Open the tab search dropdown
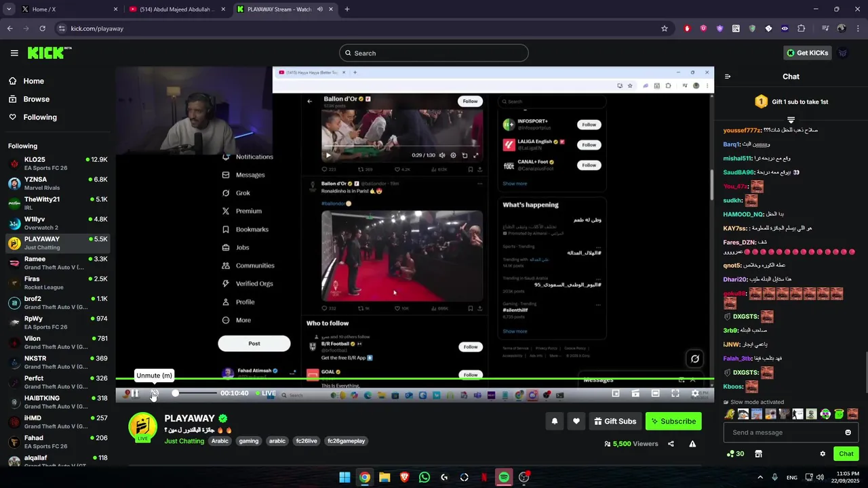The height and width of the screenshot is (488, 868). 9,9
